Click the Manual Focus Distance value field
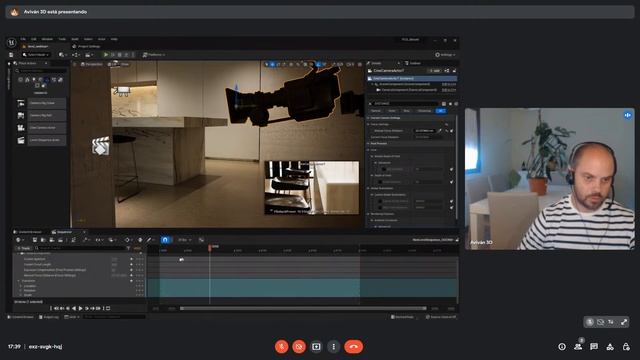640x360 pixels. click(x=424, y=131)
